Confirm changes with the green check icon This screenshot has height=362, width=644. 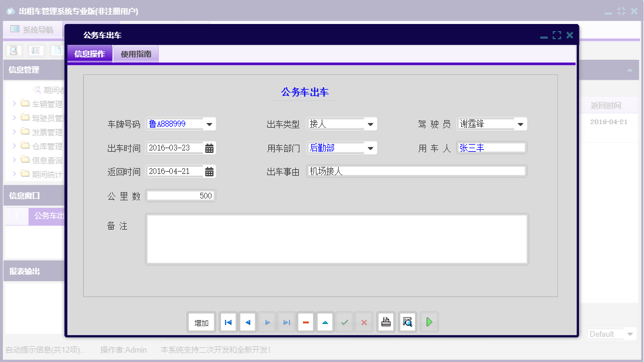pos(344,322)
